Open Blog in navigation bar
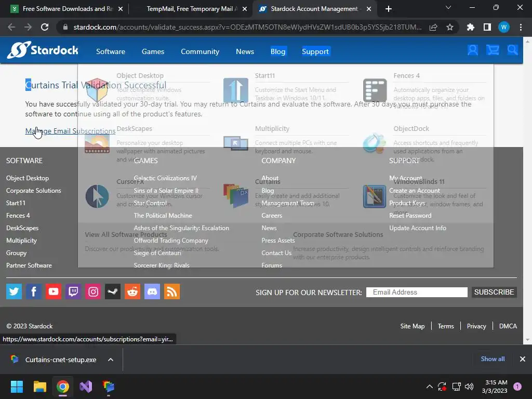Viewport: 532px width, 399px height. (278, 51)
